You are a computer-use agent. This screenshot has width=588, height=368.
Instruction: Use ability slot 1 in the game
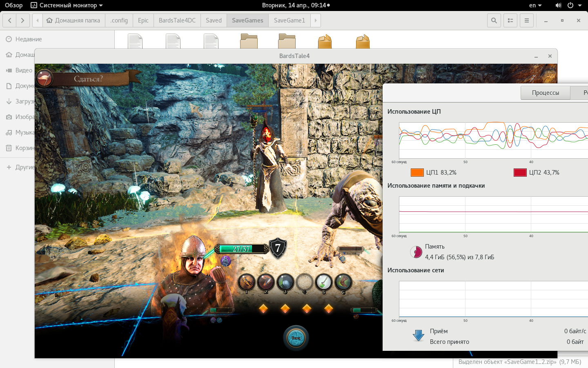coord(247,282)
